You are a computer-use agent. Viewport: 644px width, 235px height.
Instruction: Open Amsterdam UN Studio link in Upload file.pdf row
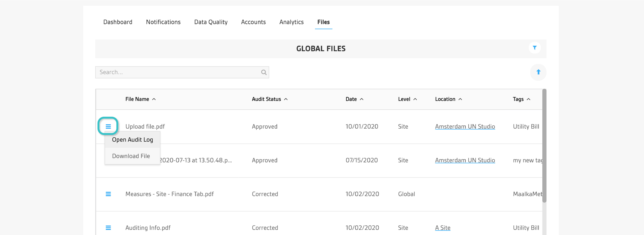465,127
